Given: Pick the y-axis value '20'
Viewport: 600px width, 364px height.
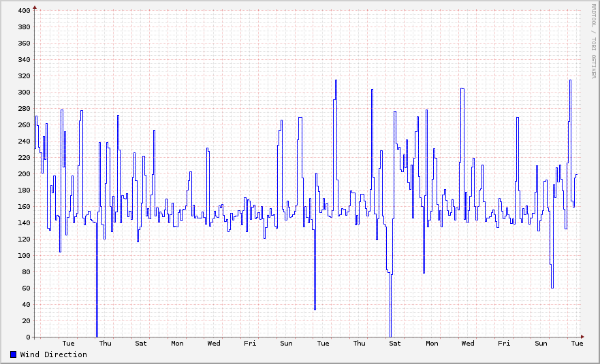Looking at the screenshot, I should point(26,321).
